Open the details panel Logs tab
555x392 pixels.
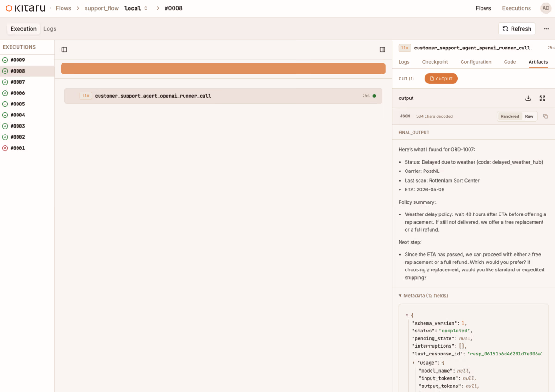(404, 62)
